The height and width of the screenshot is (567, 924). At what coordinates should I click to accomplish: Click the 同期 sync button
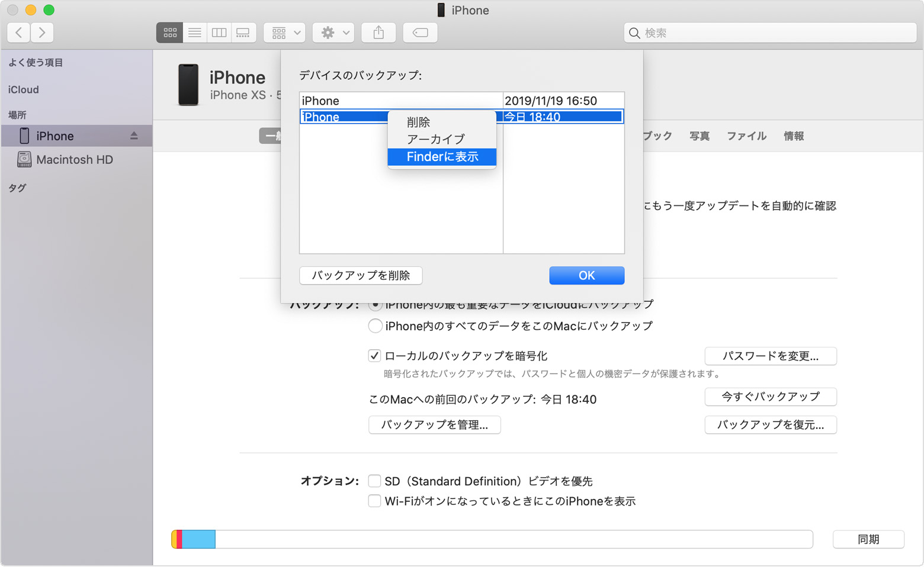click(868, 539)
